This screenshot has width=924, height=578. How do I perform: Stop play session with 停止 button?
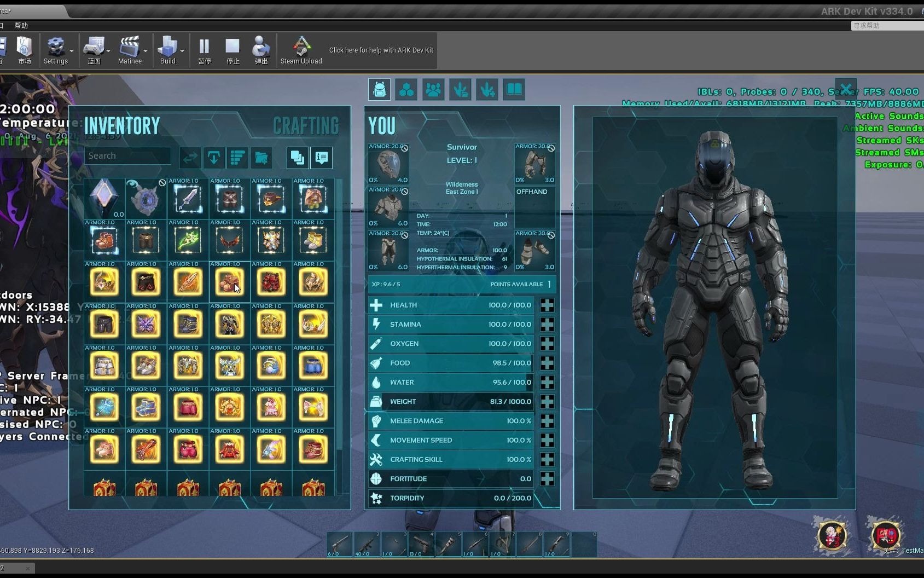(233, 50)
